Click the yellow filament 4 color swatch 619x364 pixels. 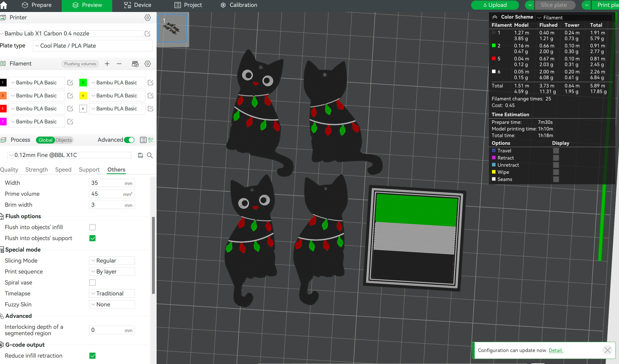coord(83,96)
